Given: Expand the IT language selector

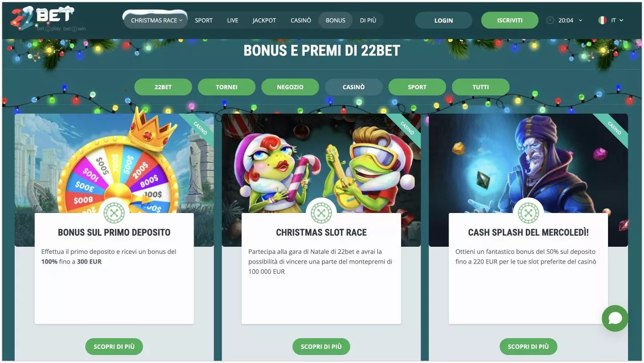Looking at the screenshot, I should (x=617, y=20).
